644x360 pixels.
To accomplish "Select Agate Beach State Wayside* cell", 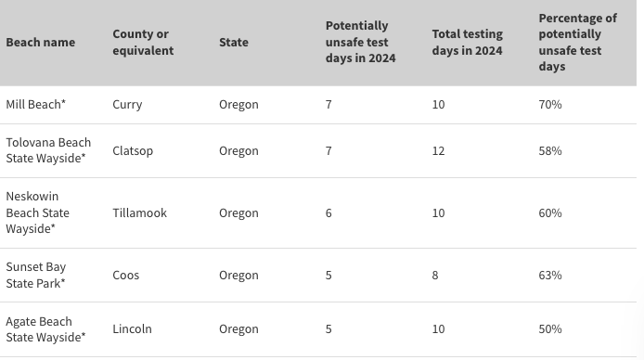I will (x=45, y=329).
